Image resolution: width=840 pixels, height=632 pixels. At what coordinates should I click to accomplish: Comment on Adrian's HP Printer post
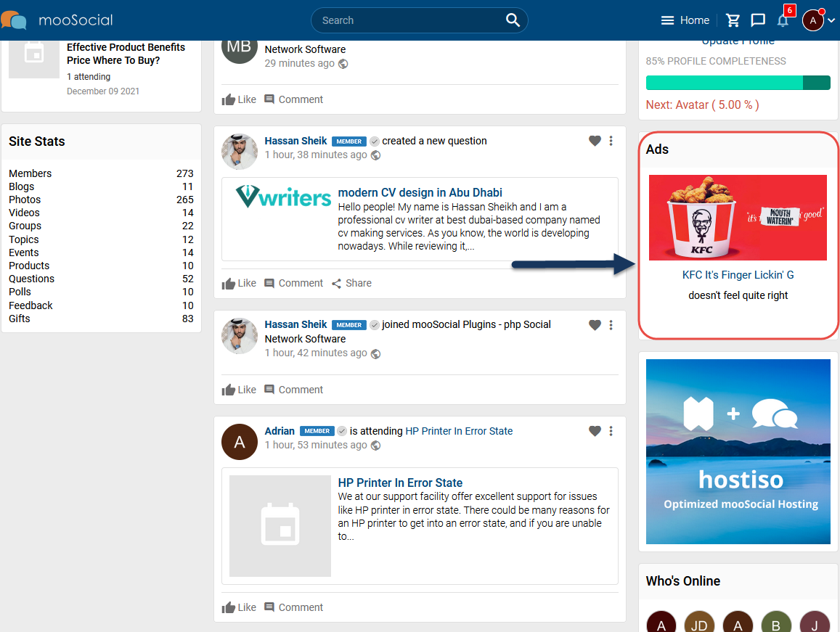pyautogui.click(x=293, y=607)
